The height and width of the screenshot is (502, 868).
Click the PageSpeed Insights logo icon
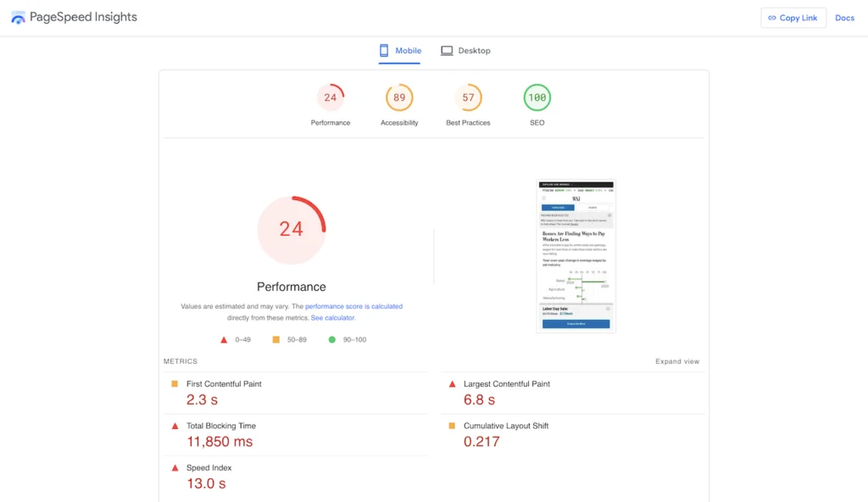18,17
